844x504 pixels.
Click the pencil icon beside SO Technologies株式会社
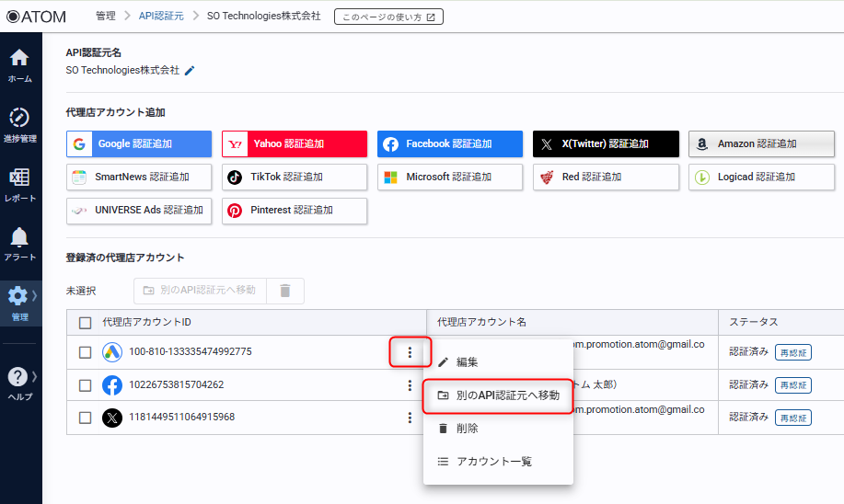191,70
